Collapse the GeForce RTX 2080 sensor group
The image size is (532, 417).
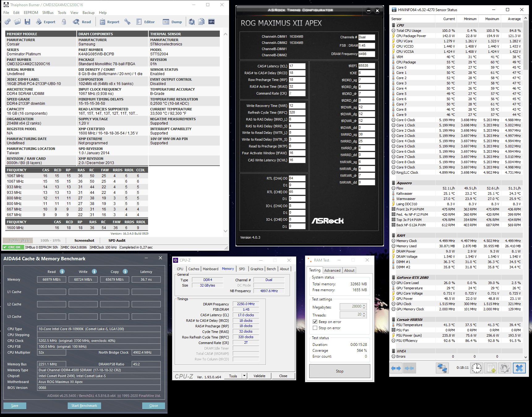pos(394,278)
